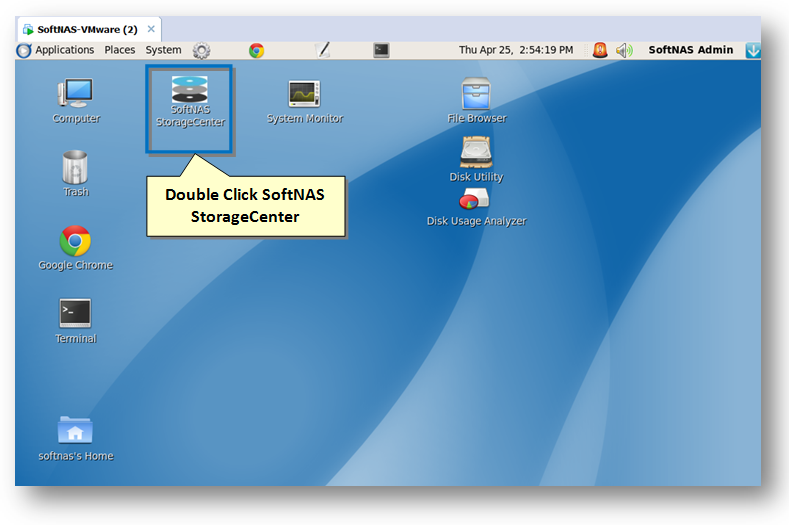
Task: Click the blue download arrow tray icon
Action: coord(753,50)
